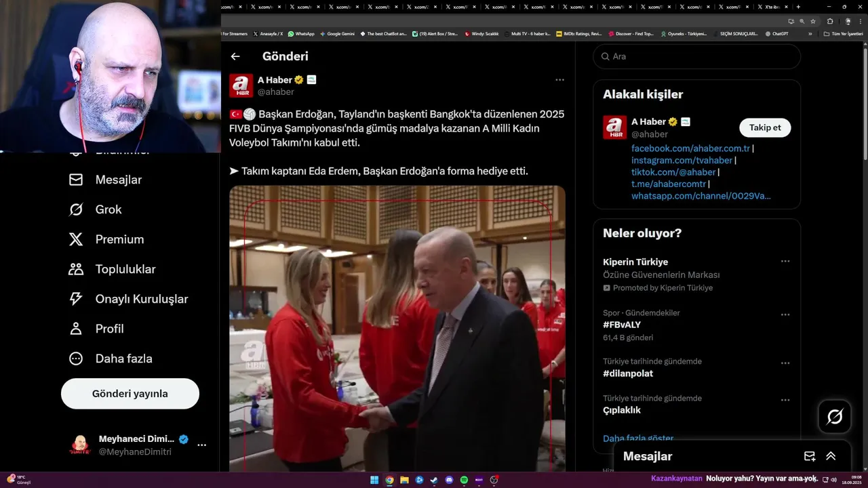
Task: Open Topluluklar in the sidebar
Action: 112,269
